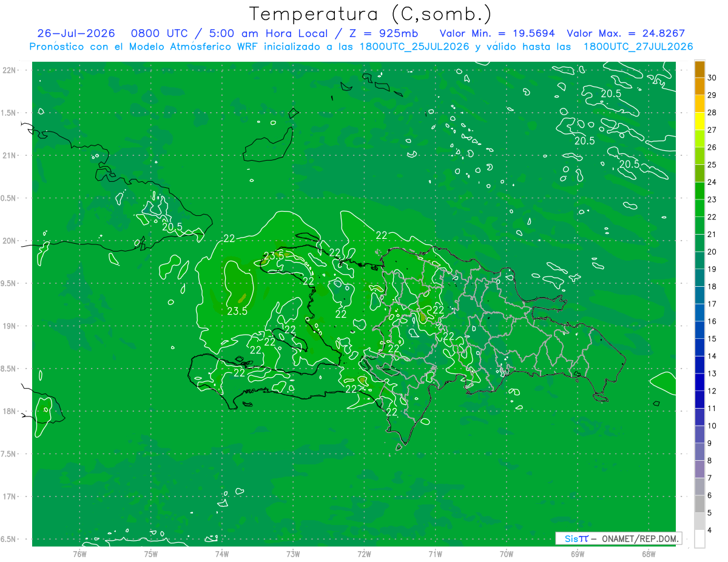Pick the orange swatch between 29 and 30

tap(699, 86)
